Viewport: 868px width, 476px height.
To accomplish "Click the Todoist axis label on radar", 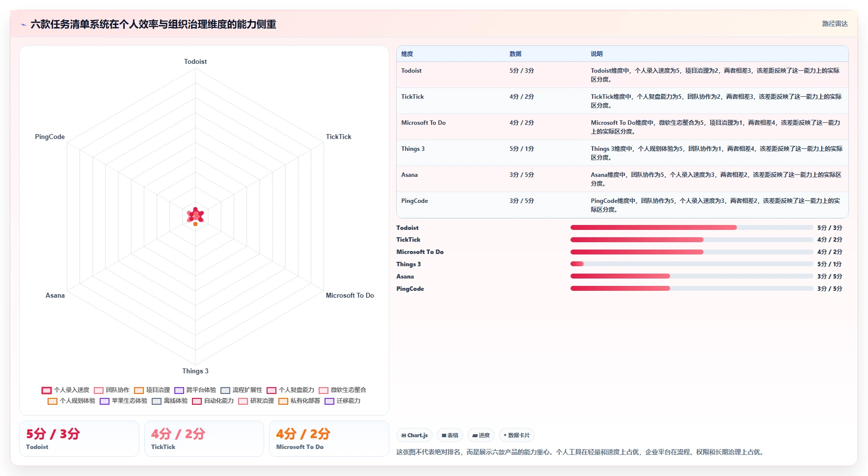I will (x=195, y=62).
